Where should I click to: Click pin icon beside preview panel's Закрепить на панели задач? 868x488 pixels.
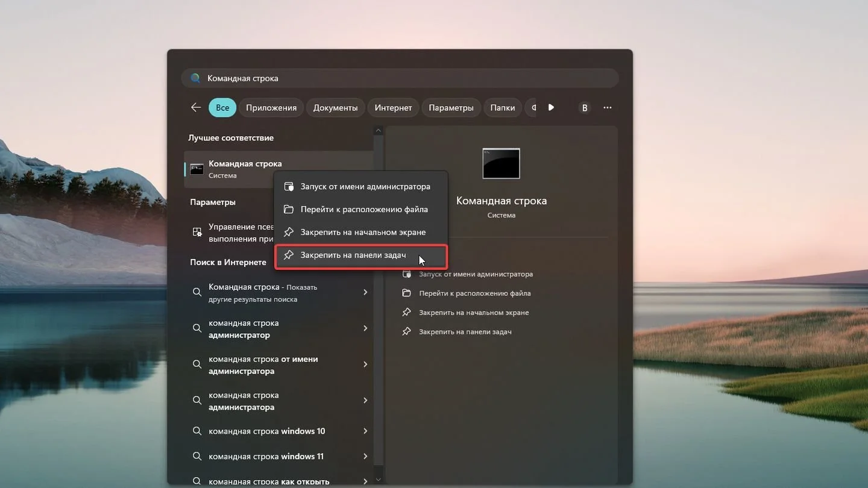pyautogui.click(x=406, y=332)
